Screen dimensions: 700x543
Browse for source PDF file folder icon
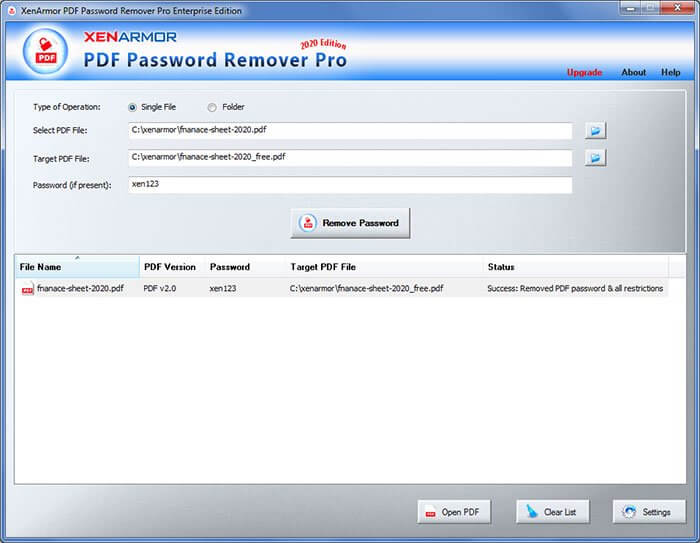(596, 130)
